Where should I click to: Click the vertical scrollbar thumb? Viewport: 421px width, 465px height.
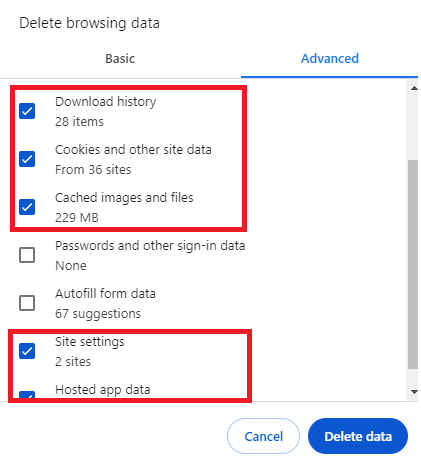click(x=413, y=264)
